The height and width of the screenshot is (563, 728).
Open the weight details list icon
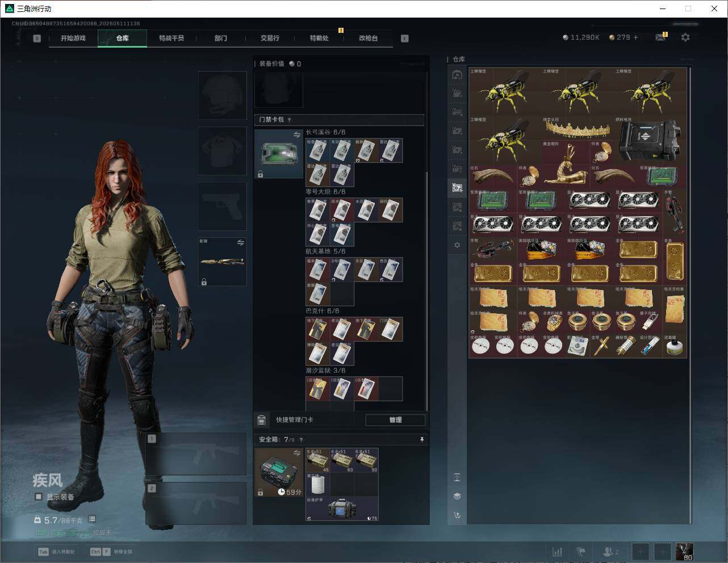click(92, 519)
